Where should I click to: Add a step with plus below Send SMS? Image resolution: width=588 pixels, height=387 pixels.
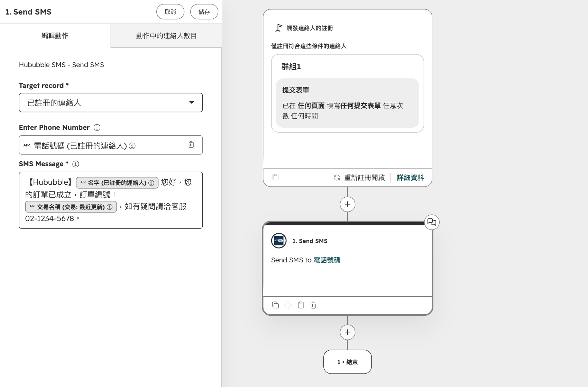[x=348, y=332]
